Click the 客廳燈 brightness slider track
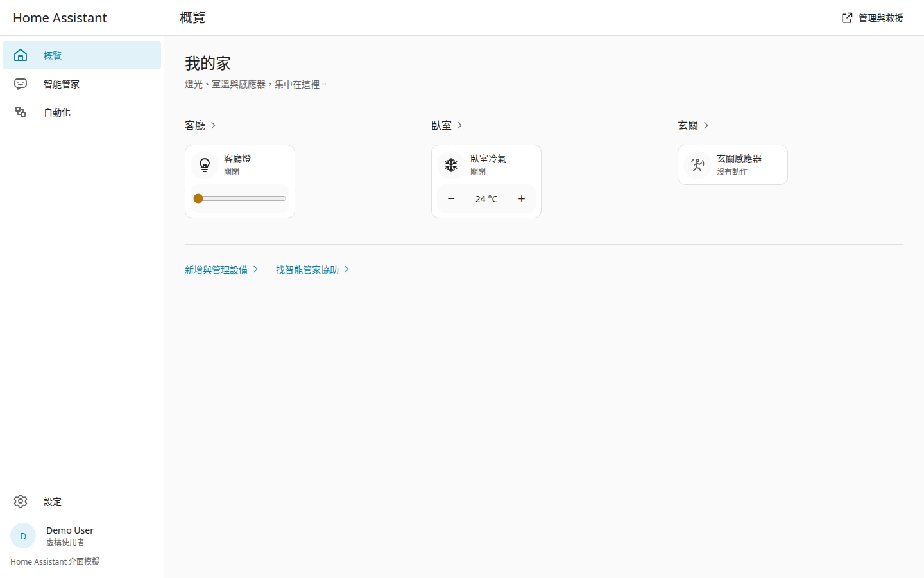This screenshot has width=924, height=578. click(x=240, y=198)
